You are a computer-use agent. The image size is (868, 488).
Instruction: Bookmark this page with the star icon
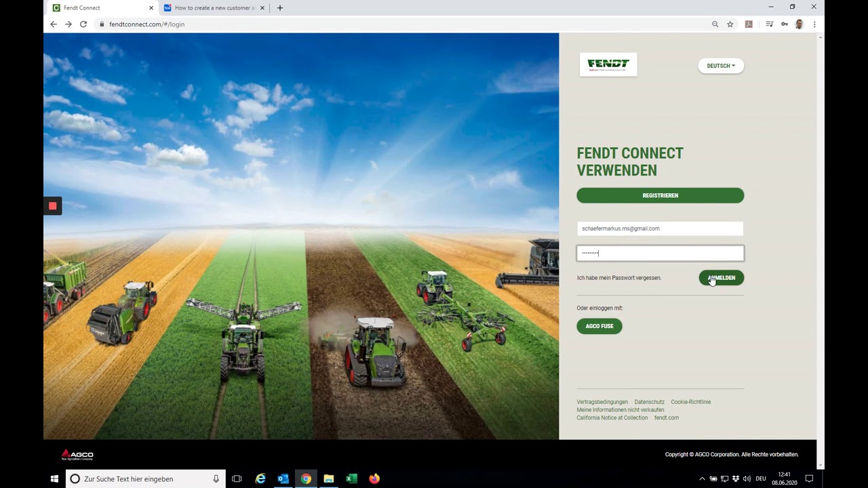(x=730, y=24)
